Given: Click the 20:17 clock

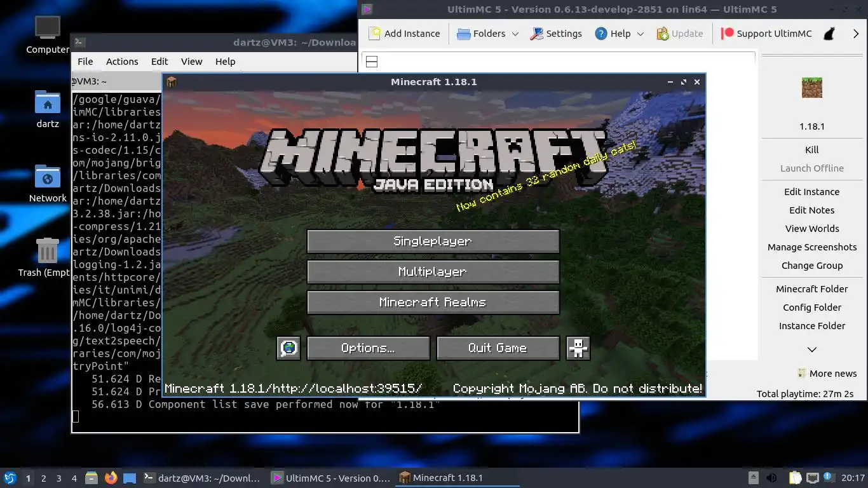Looking at the screenshot, I should (853, 478).
